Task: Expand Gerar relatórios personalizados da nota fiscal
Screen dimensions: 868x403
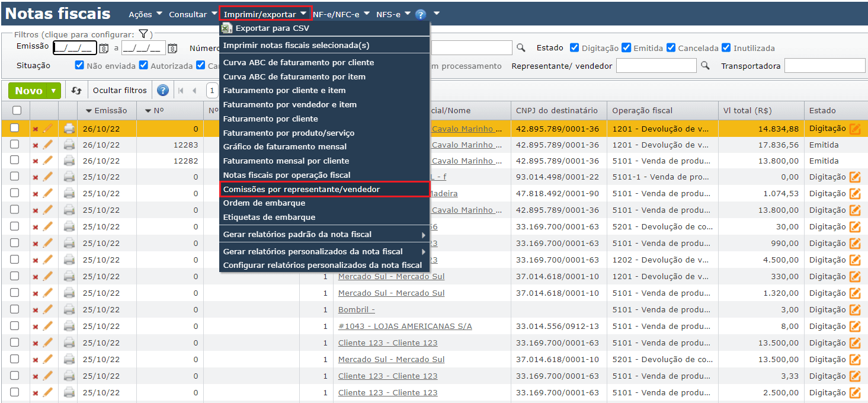Action: point(324,251)
